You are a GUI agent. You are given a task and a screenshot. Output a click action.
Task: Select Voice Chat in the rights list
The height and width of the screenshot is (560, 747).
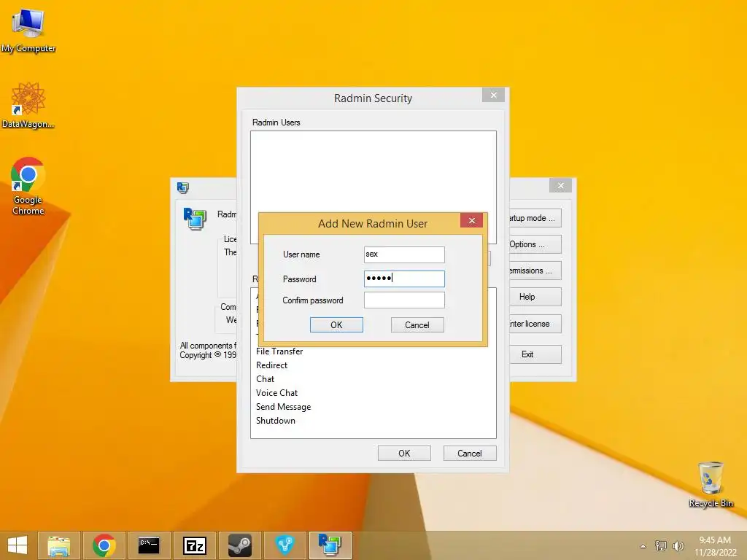tap(276, 393)
